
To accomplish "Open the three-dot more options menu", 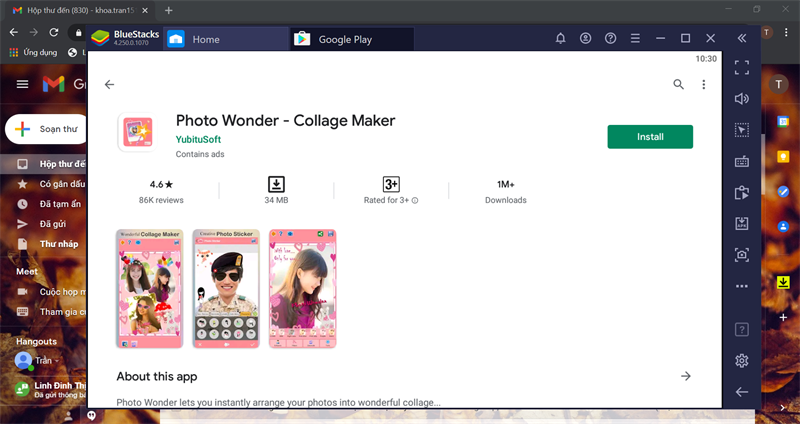I will [703, 85].
